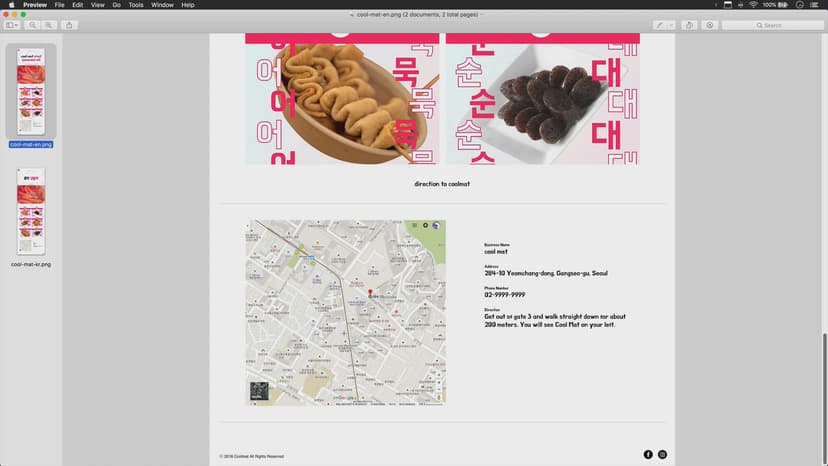Select the cool-mat-en.png thumbnail
The image size is (828, 466).
pyautogui.click(x=31, y=91)
